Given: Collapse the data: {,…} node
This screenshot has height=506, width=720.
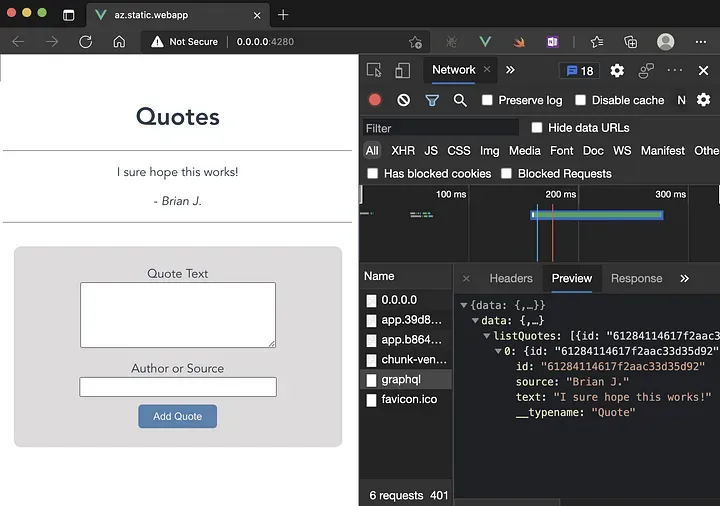Looking at the screenshot, I should 475,320.
